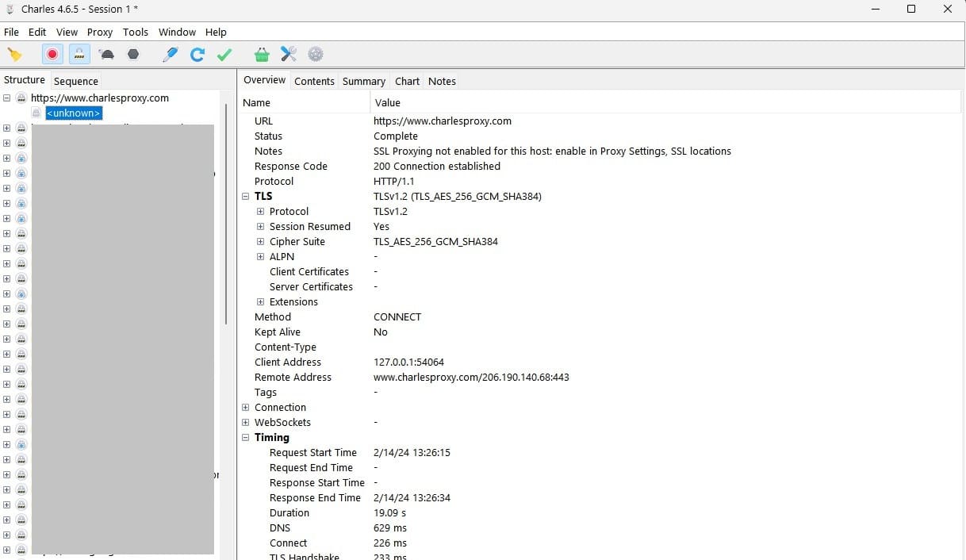This screenshot has width=966, height=560.
Task: Select the Connect value 226 ms
Action: coord(389,543)
